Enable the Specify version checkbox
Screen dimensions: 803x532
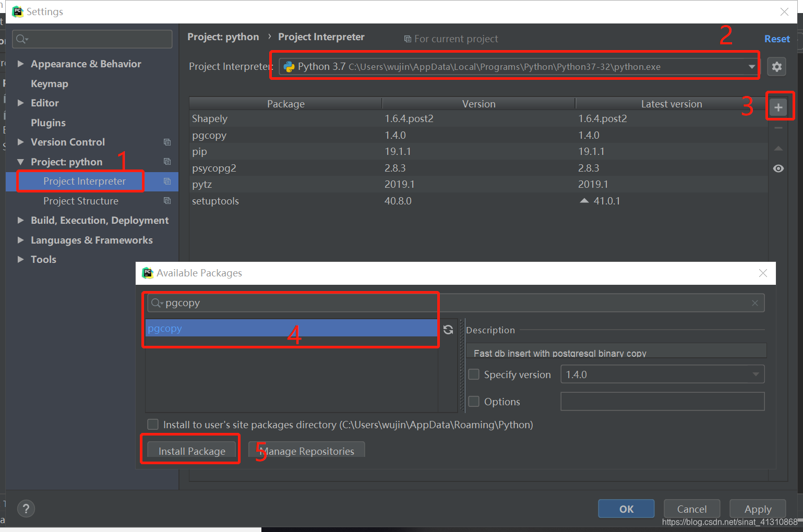[474, 374]
